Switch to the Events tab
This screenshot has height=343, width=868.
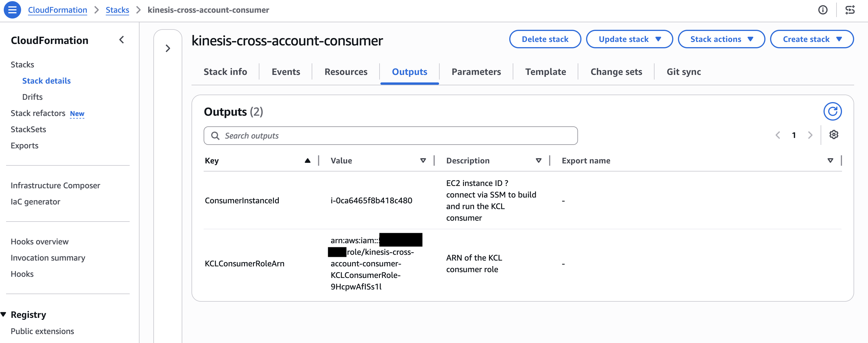286,71
